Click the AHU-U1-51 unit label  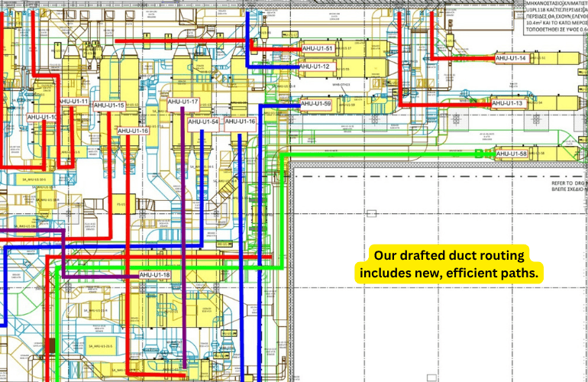point(316,49)
